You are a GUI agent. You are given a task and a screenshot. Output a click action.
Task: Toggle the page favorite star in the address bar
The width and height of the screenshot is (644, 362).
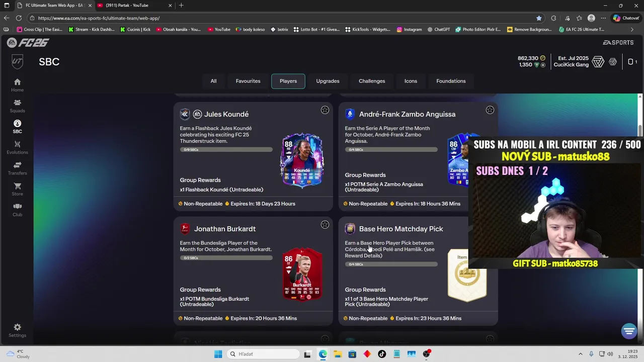[x=539, y=18]
